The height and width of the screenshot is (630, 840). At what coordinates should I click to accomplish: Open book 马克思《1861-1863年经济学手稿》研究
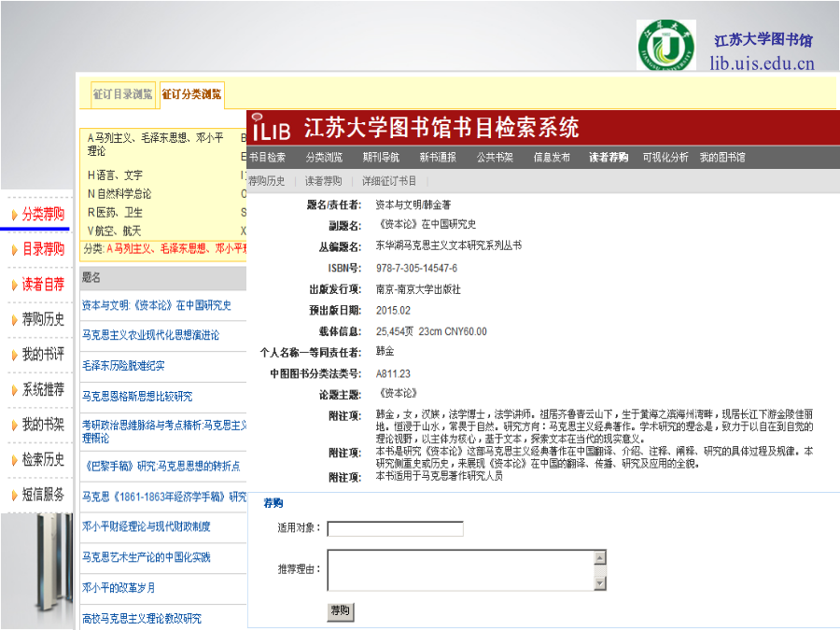(x=164, y=497)
